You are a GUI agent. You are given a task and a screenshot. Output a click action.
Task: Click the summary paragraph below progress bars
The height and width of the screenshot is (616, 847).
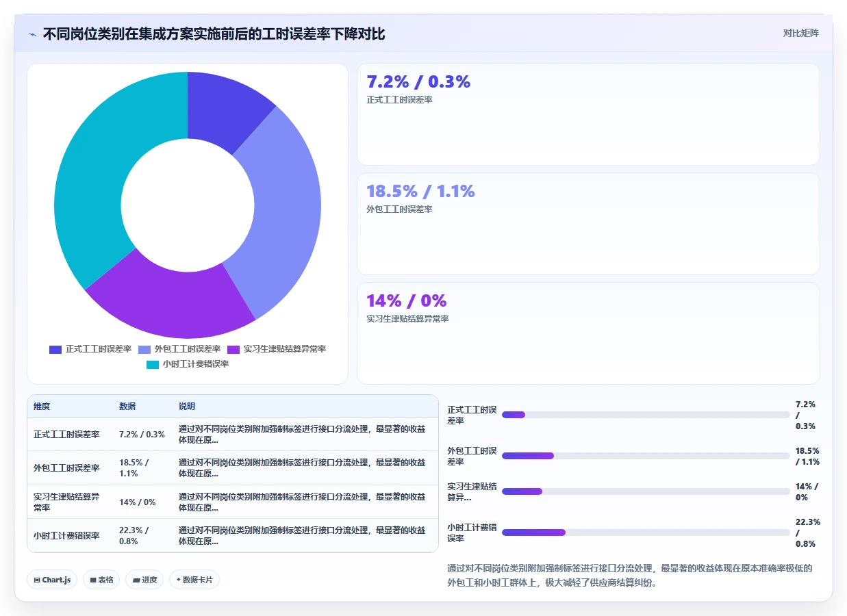pyautogui.click(x=633, y=576)
